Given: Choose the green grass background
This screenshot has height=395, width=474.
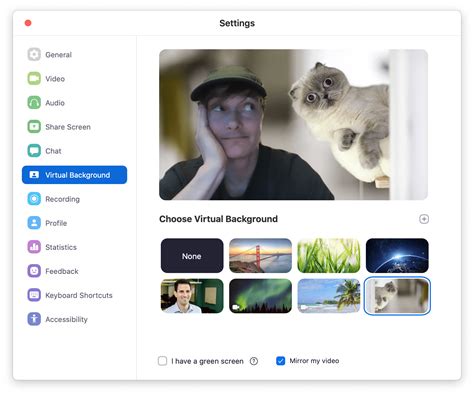Looking at the screenshot, I should tap(329, 256).
